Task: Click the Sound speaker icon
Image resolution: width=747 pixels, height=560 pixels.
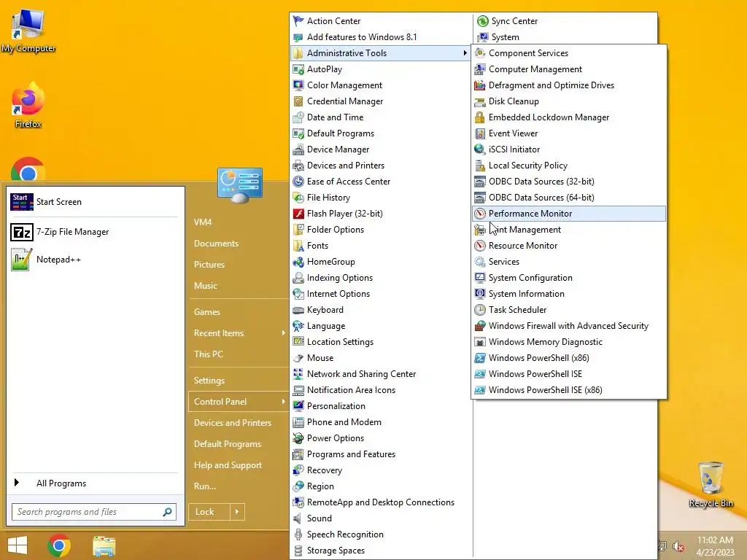Action: [298, 518]
